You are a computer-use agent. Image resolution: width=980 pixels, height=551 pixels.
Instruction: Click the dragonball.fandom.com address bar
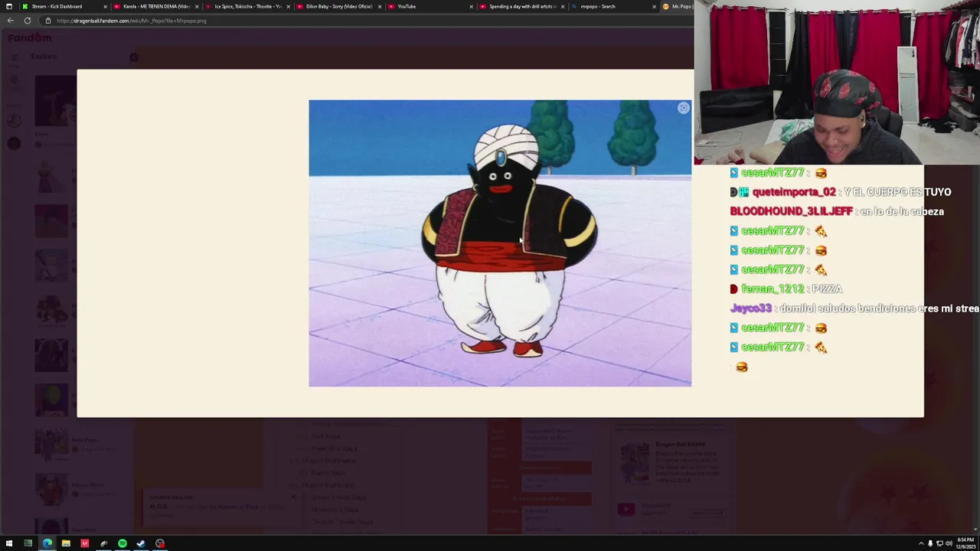tap(367, 21)
